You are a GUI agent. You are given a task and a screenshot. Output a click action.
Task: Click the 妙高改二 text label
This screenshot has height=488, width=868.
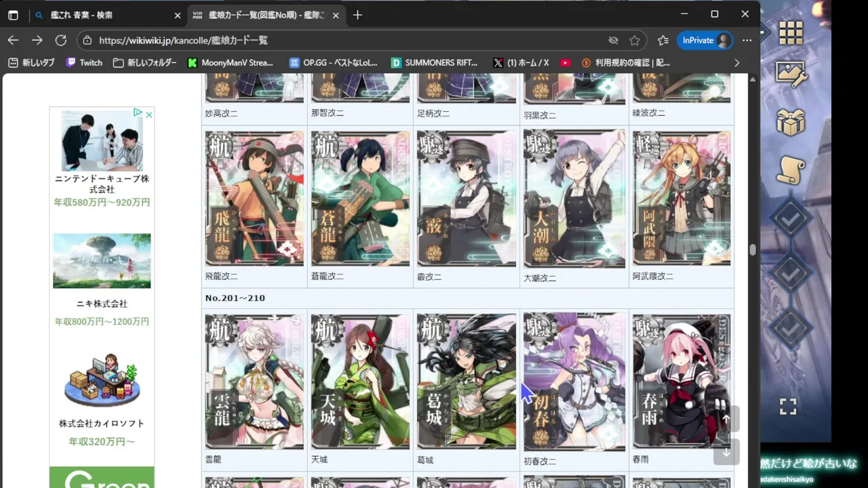coord(221,113)
